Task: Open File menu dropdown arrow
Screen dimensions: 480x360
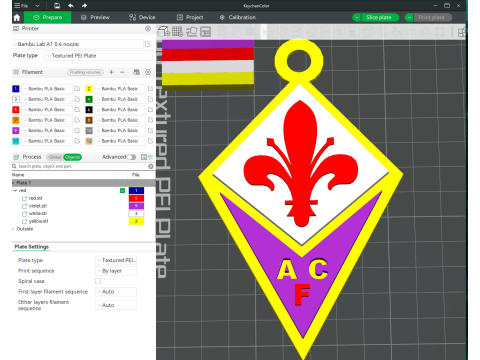Action: (37, 6)
